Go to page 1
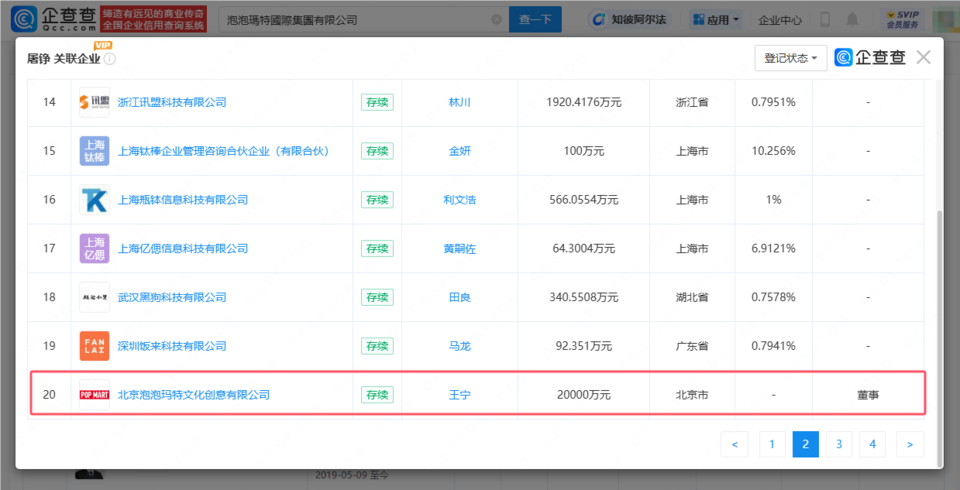The height and width of the screenshot is (490, 960). point(772,444)
